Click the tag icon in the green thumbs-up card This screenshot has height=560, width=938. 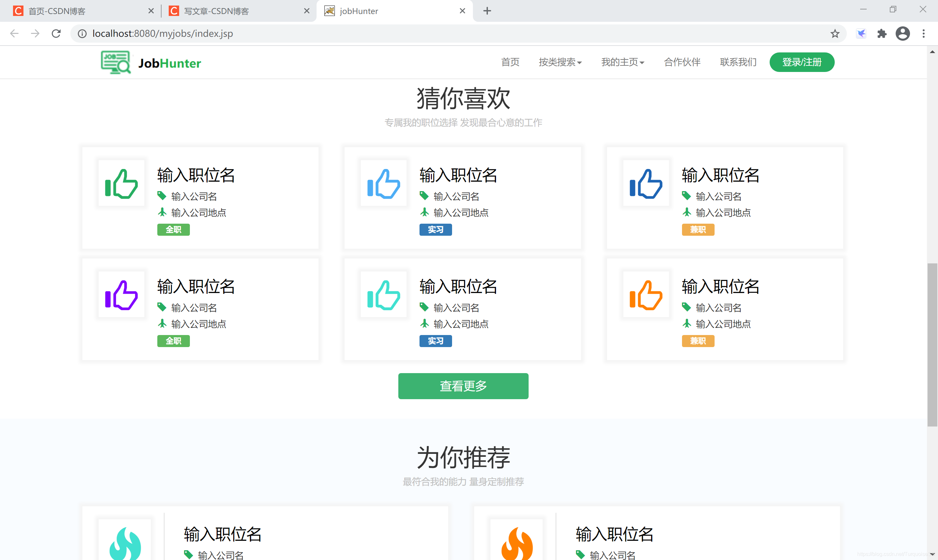point(162,195)
